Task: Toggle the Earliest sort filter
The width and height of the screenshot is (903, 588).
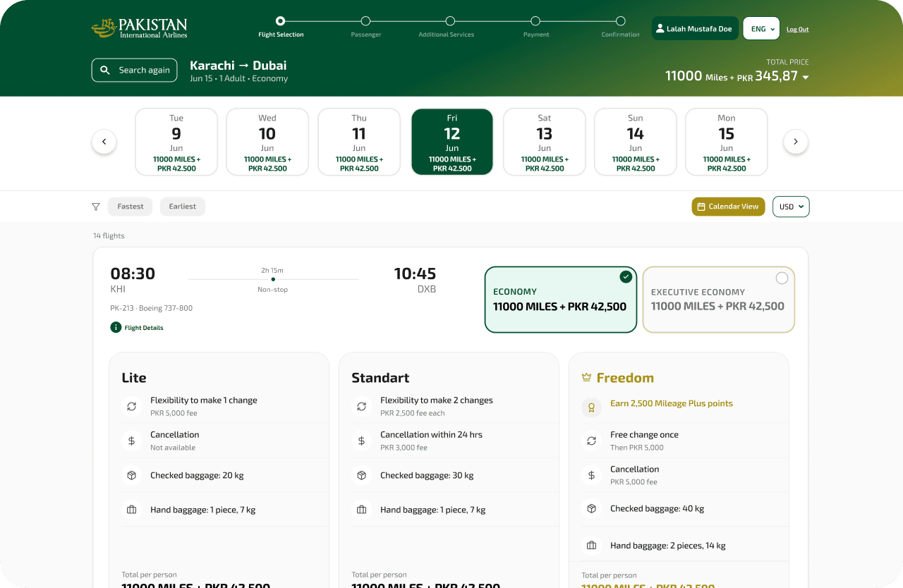Action: click(x=183, y=207)
